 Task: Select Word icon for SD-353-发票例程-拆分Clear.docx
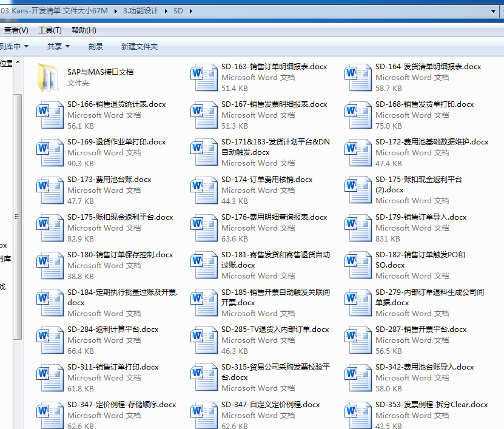[x=358, y=415]
